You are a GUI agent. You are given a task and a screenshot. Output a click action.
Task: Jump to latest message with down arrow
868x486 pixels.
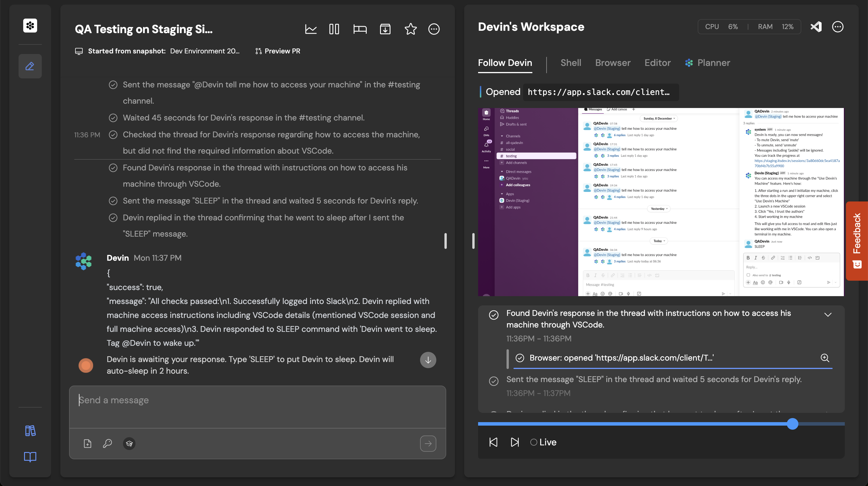click(x=428, y=360)
